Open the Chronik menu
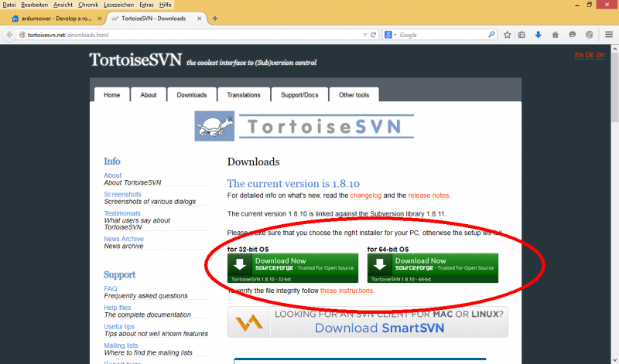 pos(88,5)
